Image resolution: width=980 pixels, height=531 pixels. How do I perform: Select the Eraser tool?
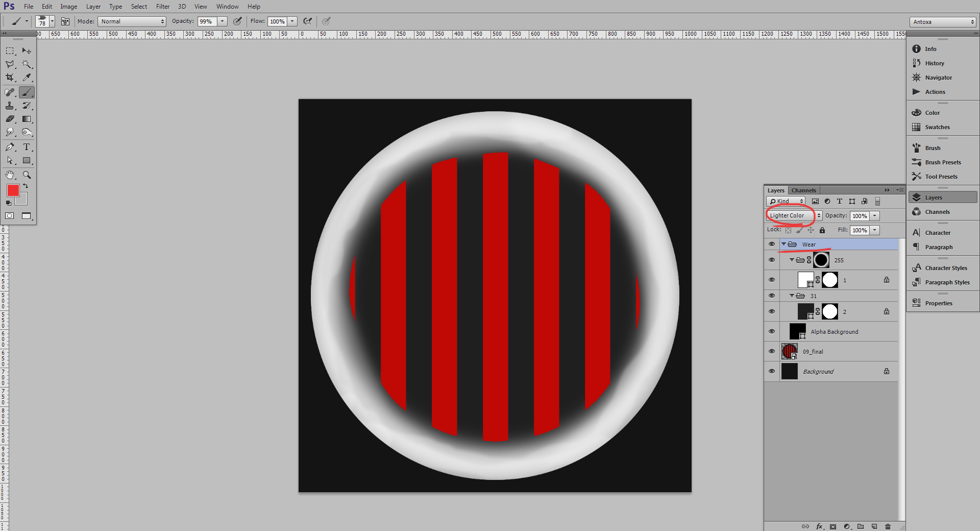pyautogui.click(x=10, y=119)
